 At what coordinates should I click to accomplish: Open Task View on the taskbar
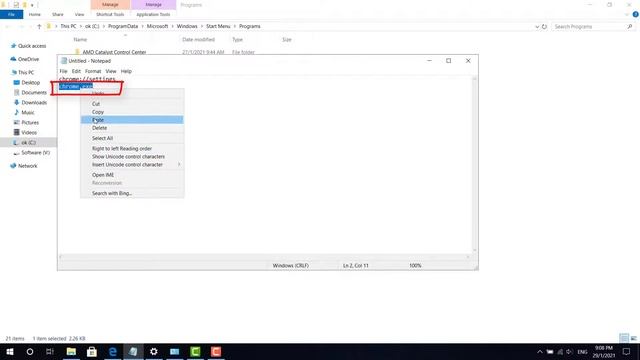click(x=50, y=351)
